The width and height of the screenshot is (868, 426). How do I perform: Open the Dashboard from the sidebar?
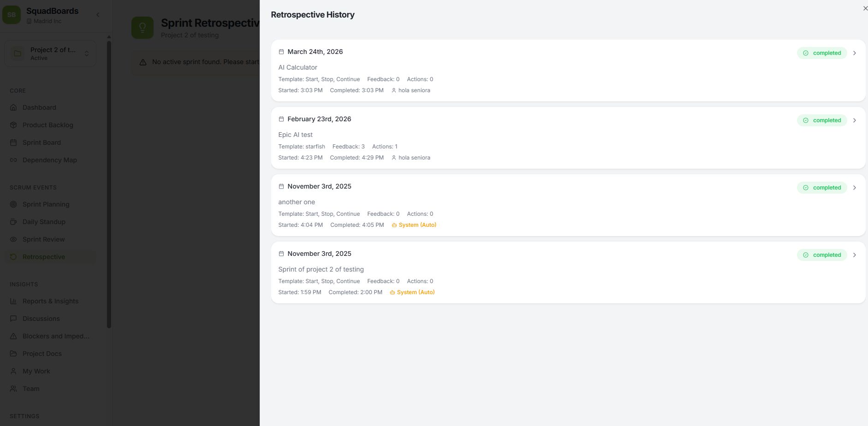39,107
